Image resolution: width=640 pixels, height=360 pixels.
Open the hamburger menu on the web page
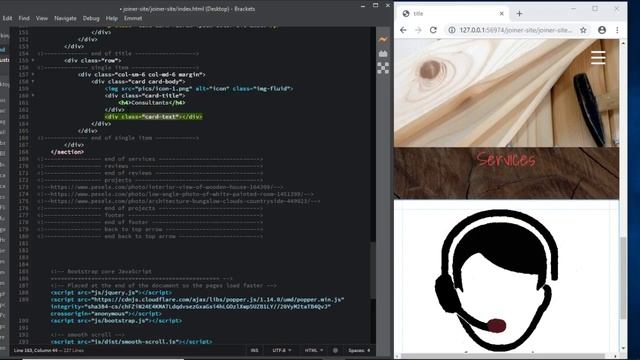click(x=598, y=58)
